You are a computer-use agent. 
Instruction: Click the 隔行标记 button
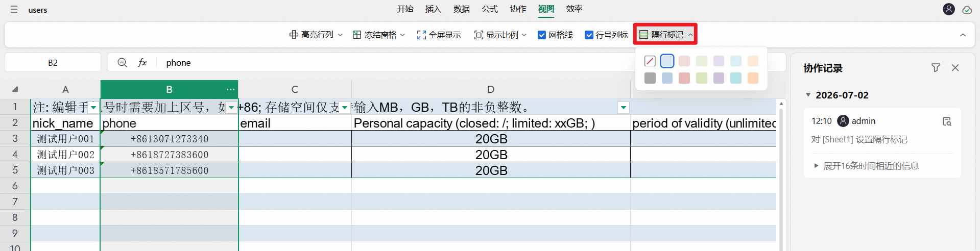point(666,34)
